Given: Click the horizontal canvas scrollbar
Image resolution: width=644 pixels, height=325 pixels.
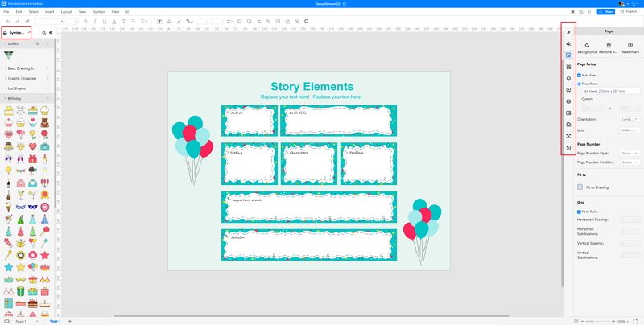Looking at the screenshot, I should [x=312, y=315].
